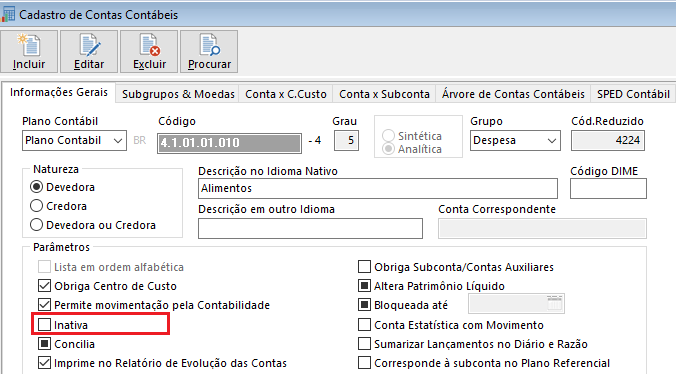This screenshot has width=676, height=374.
Task: Open calendar picker next to Bloqueada até
Action: (x=555, y=303)
